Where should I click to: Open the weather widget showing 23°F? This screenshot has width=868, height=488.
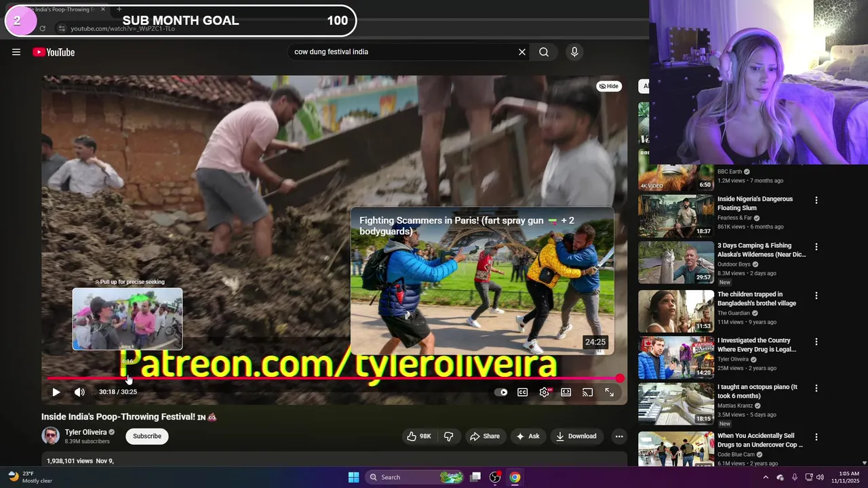pos(31,477)
